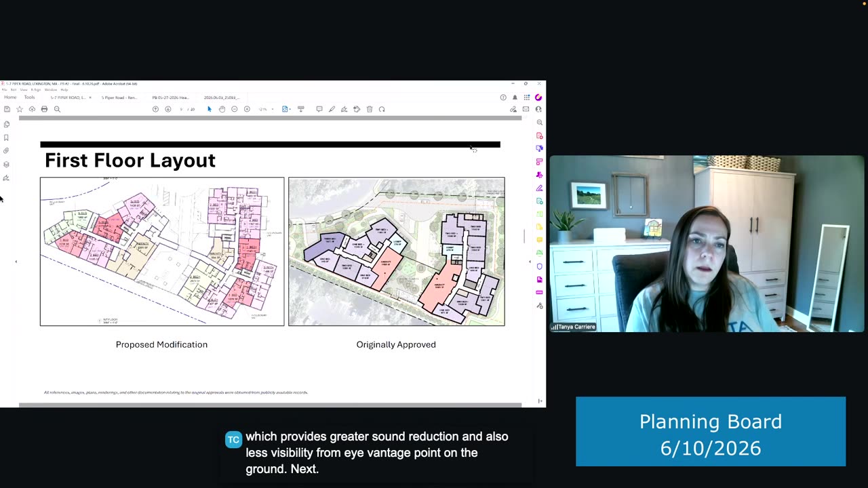Click the right pane search magnifier icon
Viewport: 868px width, 488px height.
(x=540, y=123)
